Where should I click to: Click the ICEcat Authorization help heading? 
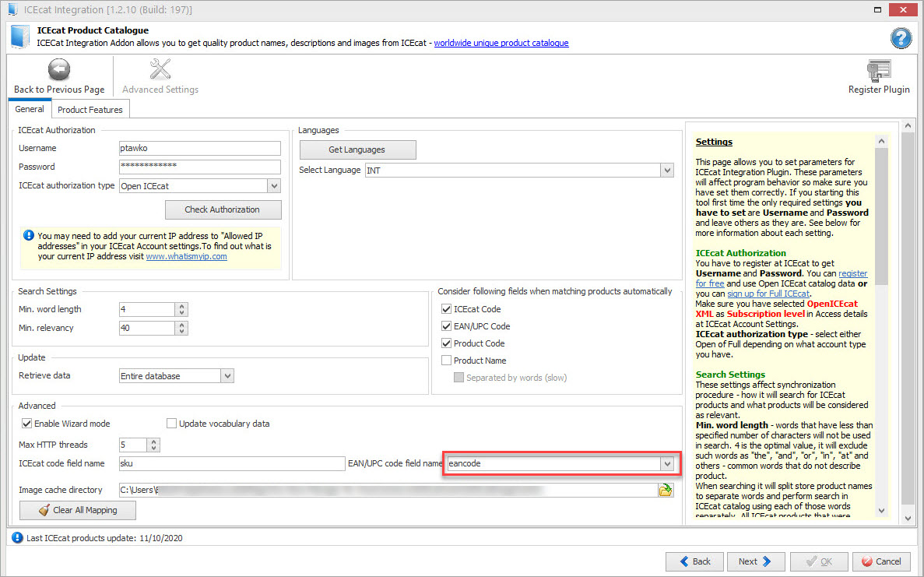coord(741,253)
